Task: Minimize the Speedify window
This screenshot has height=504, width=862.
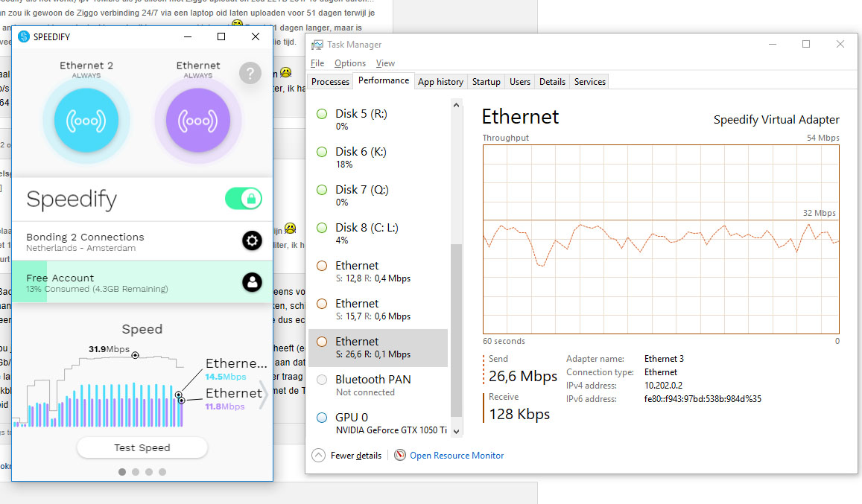Action: (188, 36)
